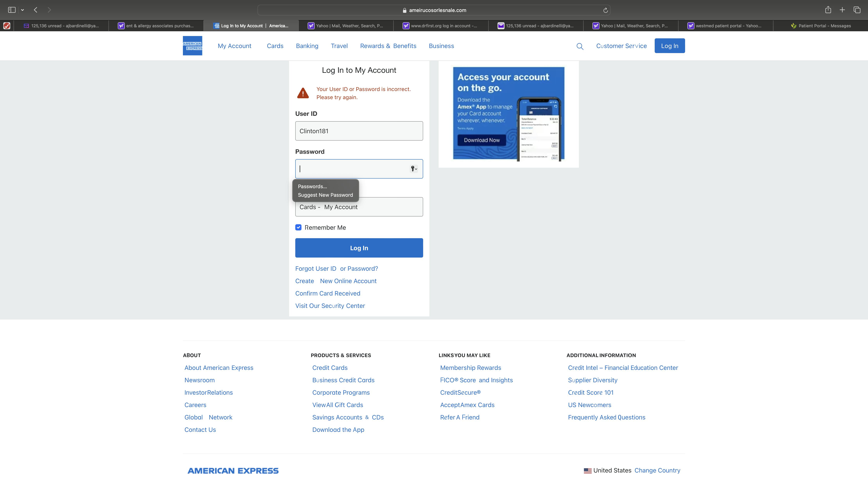The width and height of the screenshot is (868, 488).
Task: Visit Our Security Center link
Action: pos(330,306)
